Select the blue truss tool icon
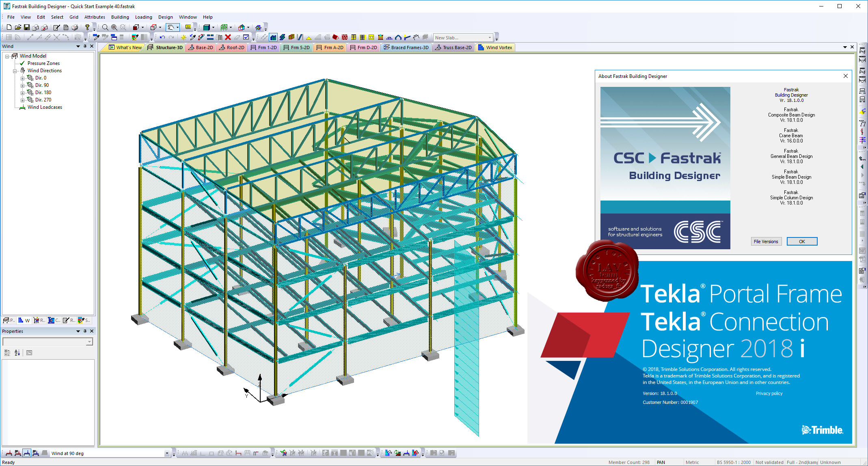This screenshot has width=868, height=466. [x=389, y=37]
